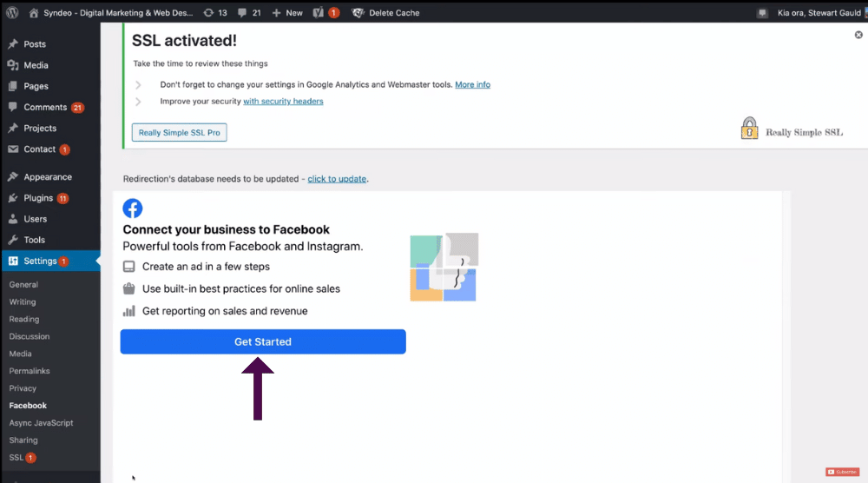Click the Really Simple SSL padlock logo
The image size is (868, 483).
click(x=749, y=128)
